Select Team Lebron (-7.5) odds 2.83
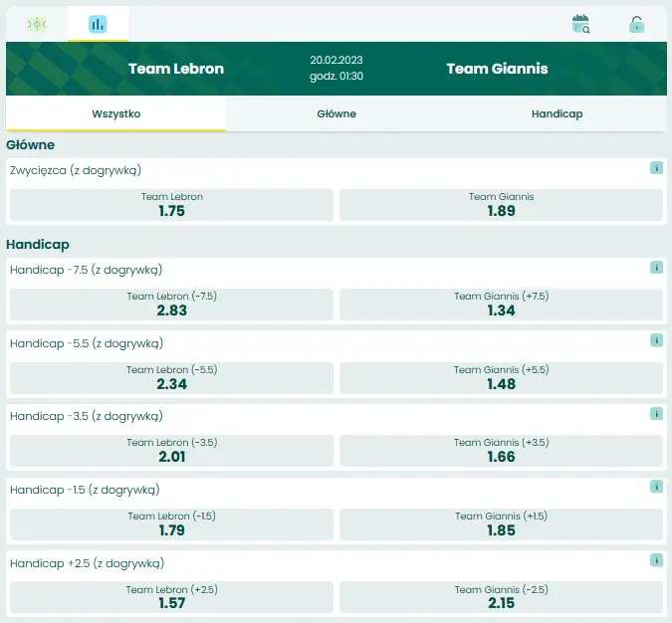This screenshot has height=623, width=672. 171,305
